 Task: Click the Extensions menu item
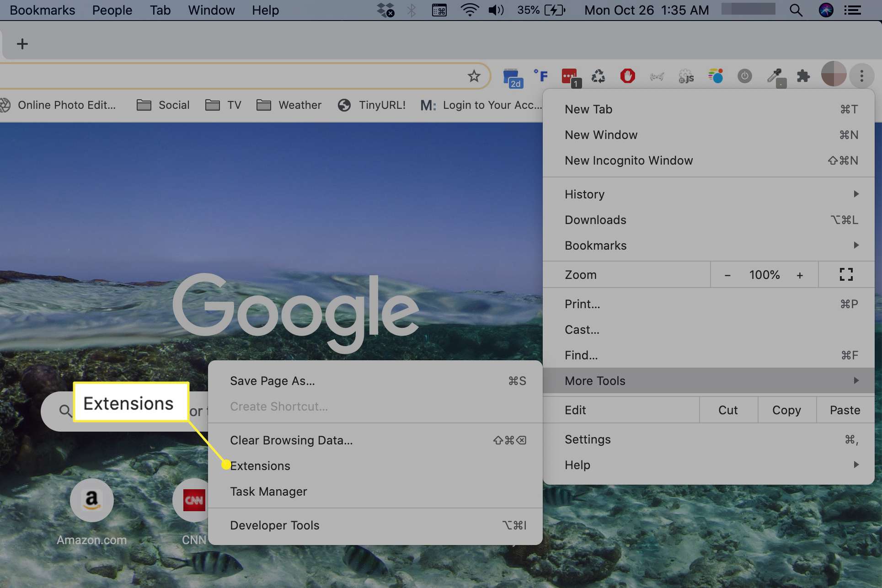[260, 465]
